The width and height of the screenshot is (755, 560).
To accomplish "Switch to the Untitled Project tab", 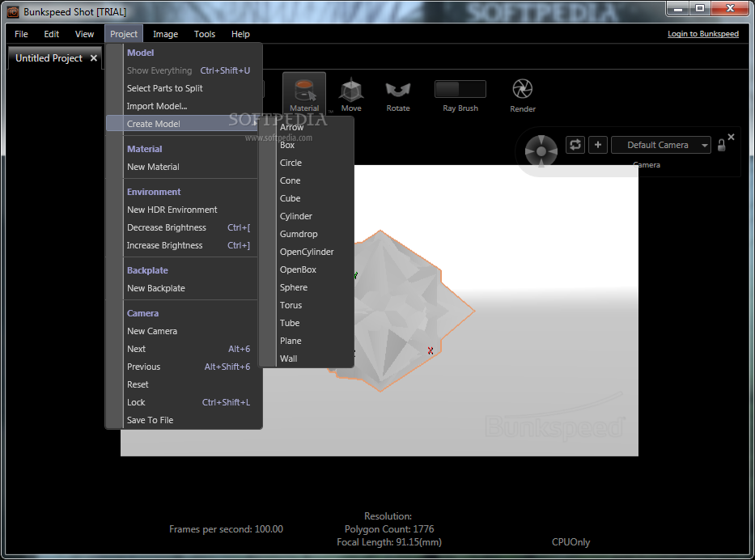I will coord(49,57).
